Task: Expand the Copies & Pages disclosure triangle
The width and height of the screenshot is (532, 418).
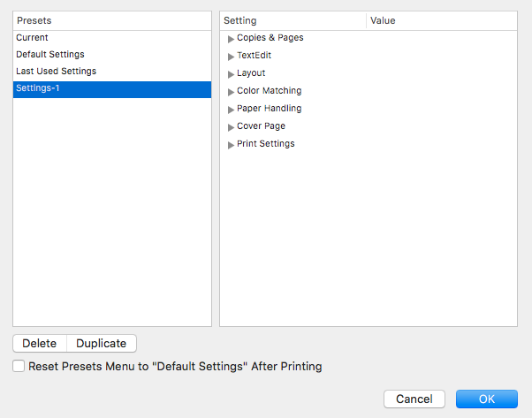Action: click(231, 39)
